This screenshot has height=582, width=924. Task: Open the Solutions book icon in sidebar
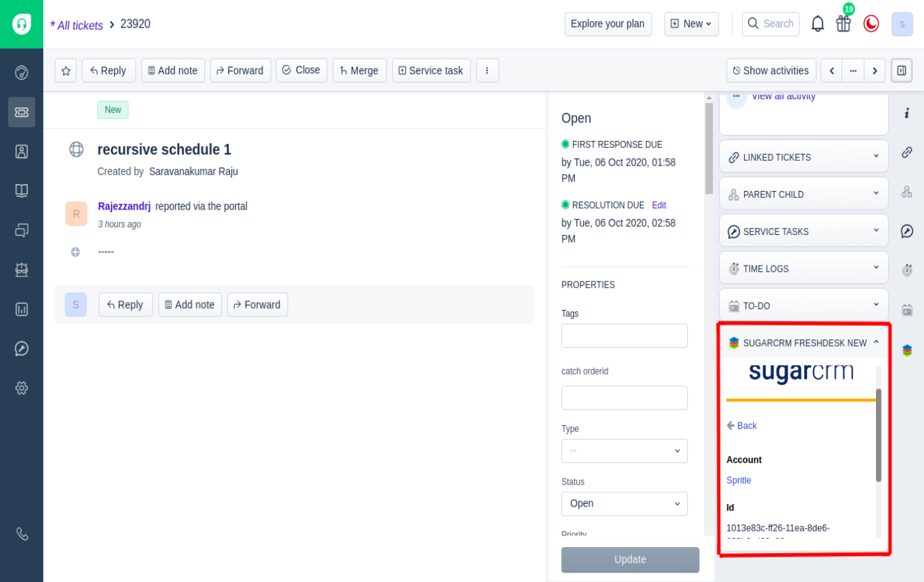tap(21, 190)
